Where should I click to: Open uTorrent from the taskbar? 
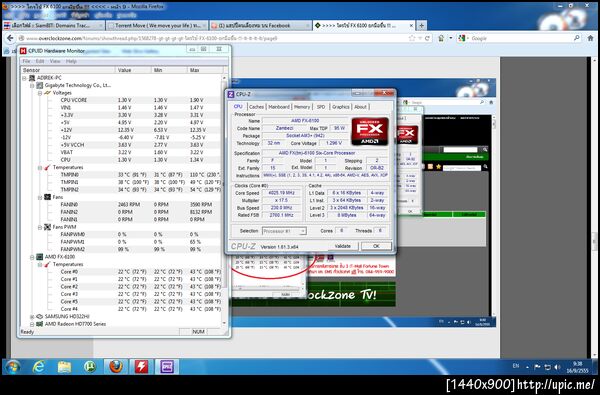[90, 367]
